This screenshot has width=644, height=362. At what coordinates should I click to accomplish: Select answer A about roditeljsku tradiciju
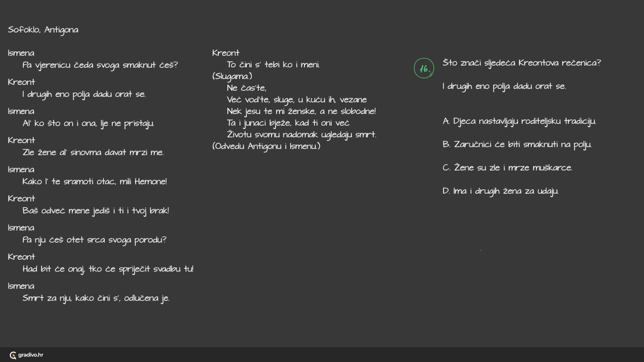(519, 121)
